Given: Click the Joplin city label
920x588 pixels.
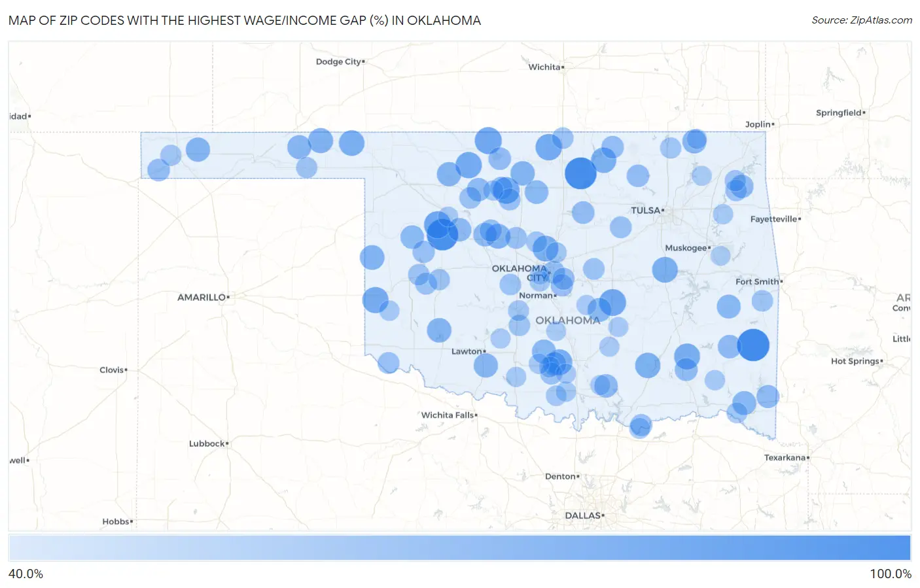Looking at the screenshot, I should (x=758, y=124).
